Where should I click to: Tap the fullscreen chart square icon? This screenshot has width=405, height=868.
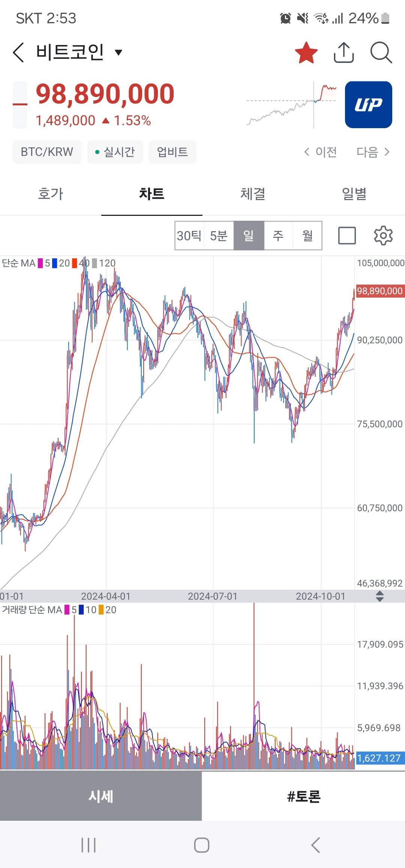click(x=347, y=236)
